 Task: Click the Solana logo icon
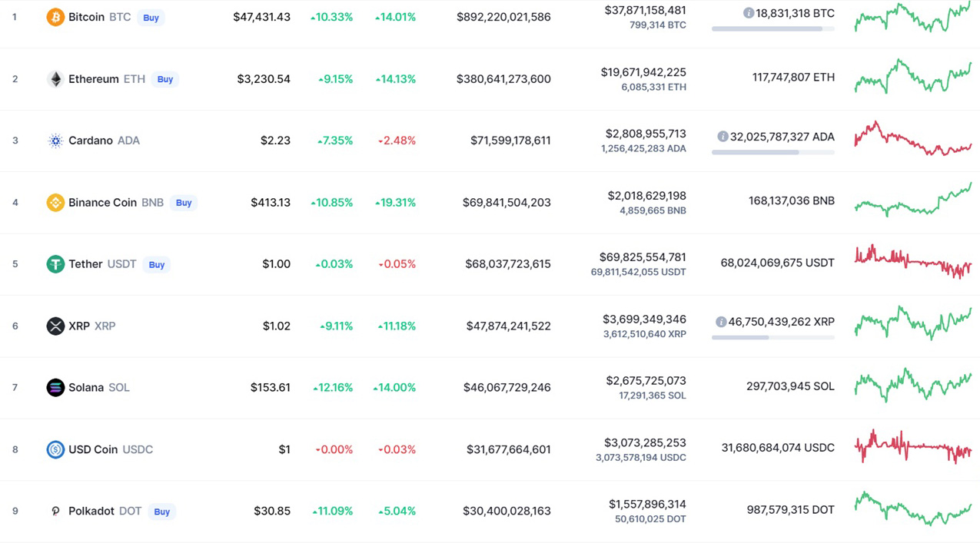55,388
